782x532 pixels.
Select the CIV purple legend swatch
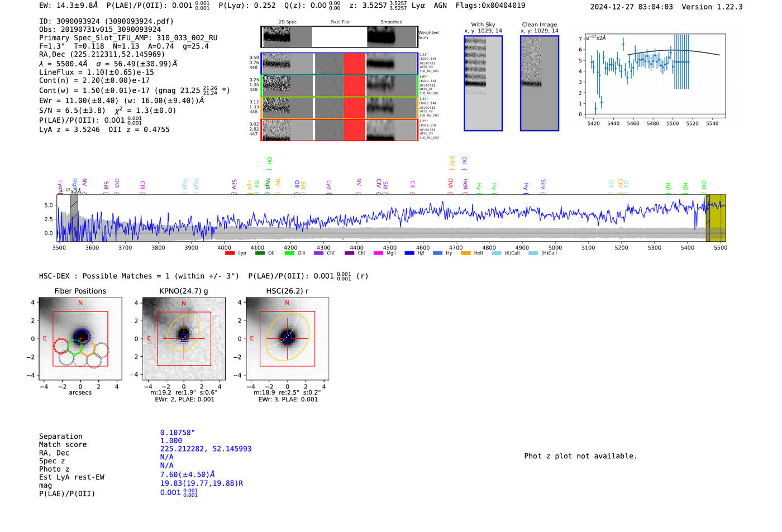pos(319,253)
